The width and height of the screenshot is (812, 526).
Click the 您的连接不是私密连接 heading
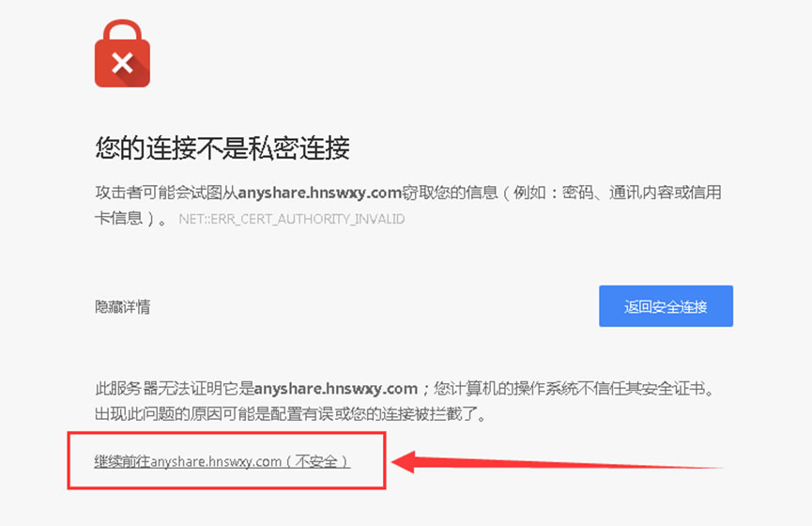(222, 148)
